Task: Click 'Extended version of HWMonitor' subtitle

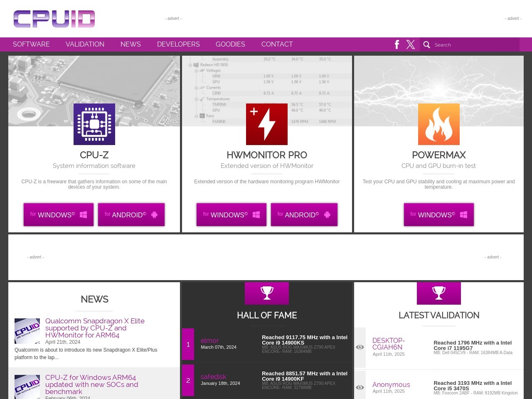Action: click(x=267, y=166)
